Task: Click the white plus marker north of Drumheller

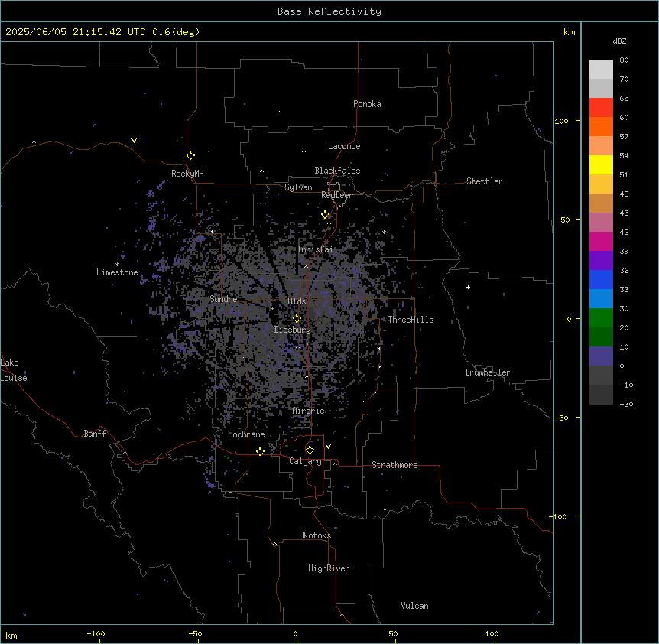Action: click(x=468, y=287)
